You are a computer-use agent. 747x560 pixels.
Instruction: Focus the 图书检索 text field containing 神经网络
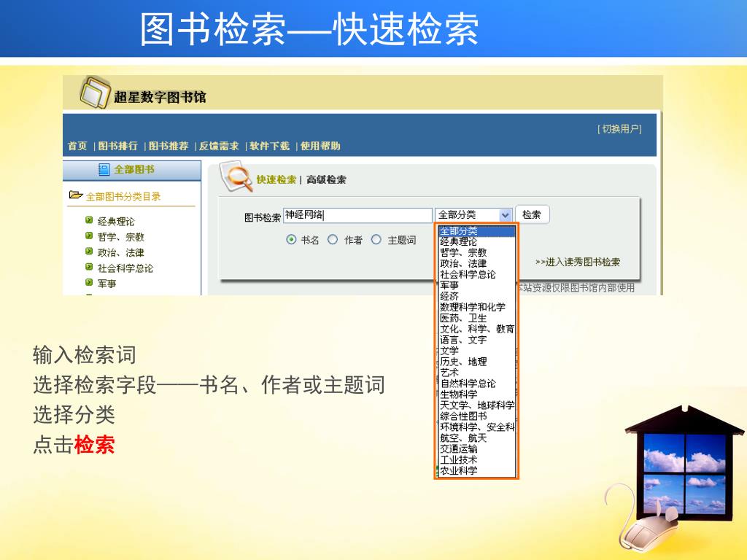click(x=357, y=215)
